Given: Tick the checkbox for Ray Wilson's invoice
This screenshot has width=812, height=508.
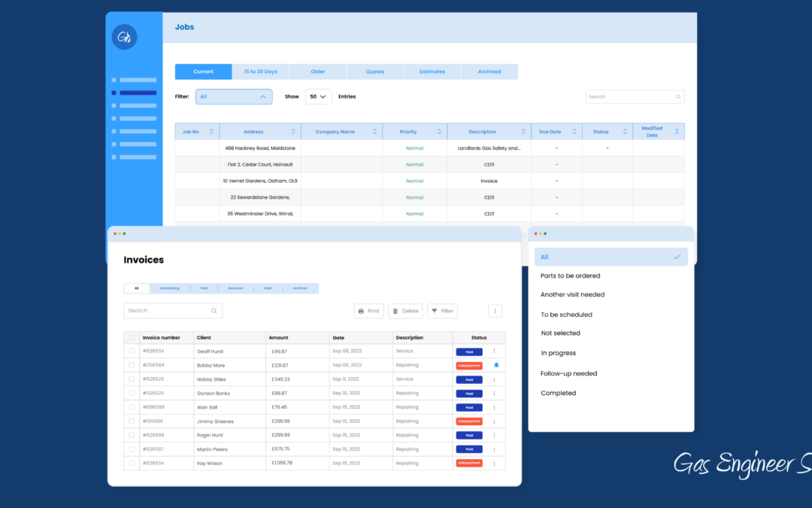Looking at the screenshot, I should point(132,463).
